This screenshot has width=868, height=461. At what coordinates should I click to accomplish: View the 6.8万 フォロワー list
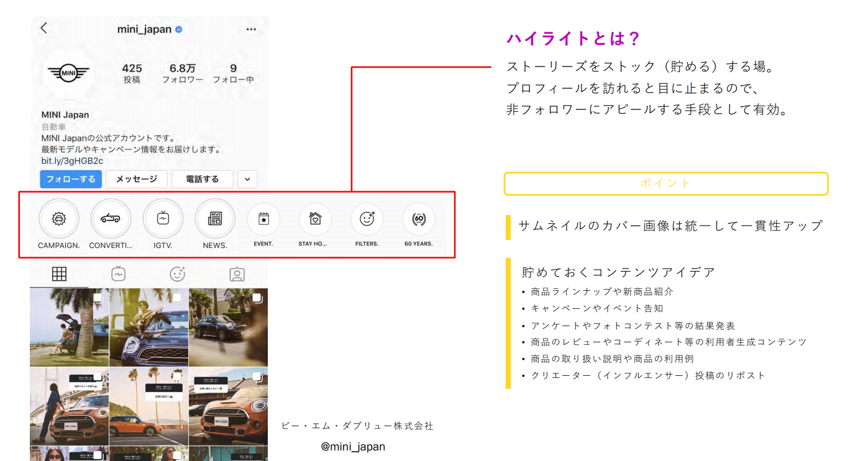coord(183,73)
